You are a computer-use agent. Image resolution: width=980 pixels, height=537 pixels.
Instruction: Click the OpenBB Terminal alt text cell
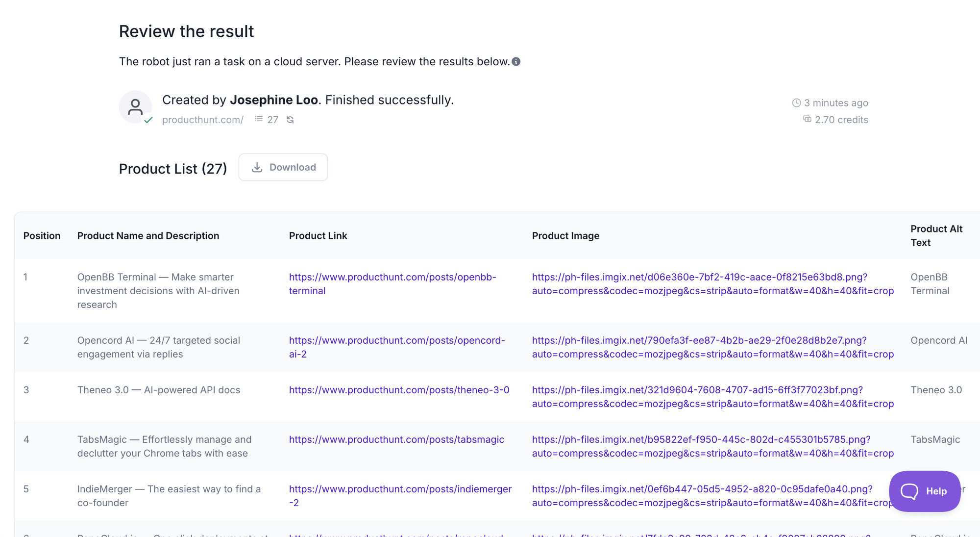(x=930, y=284)
